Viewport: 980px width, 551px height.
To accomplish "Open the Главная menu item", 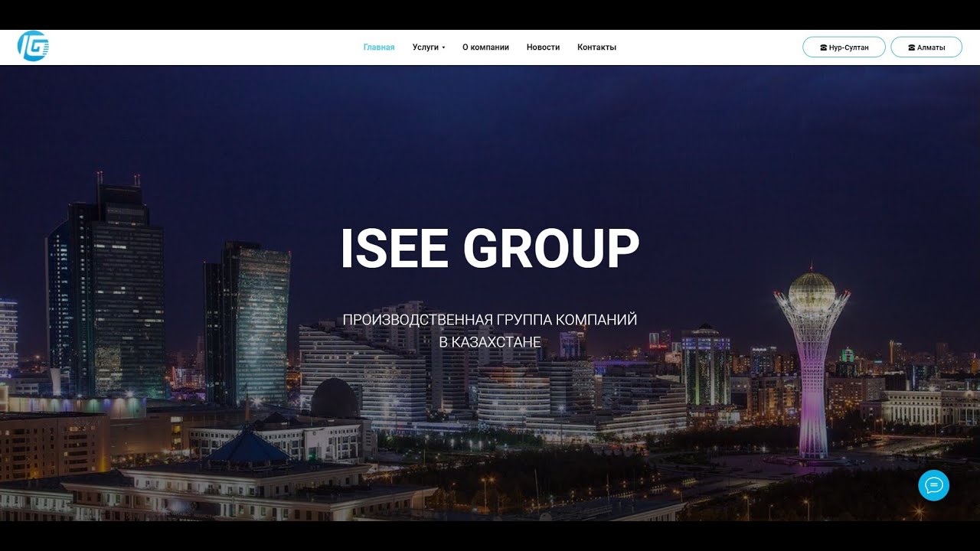I will click(379, 47).
